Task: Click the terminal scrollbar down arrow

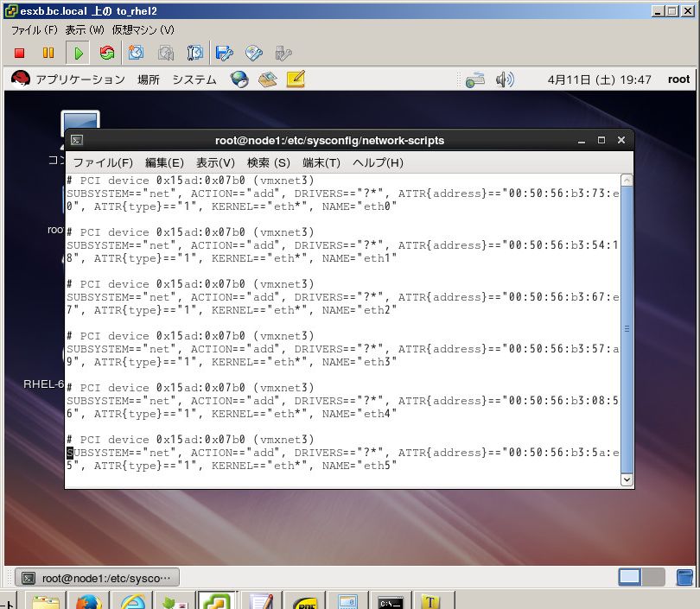Action: 627,480
